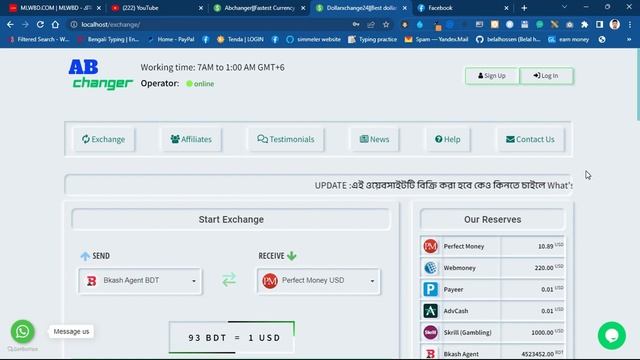This screenshot has width=640, height=360.
Task: Open the Filtered Search bookmark
Action: pos(39,39)
